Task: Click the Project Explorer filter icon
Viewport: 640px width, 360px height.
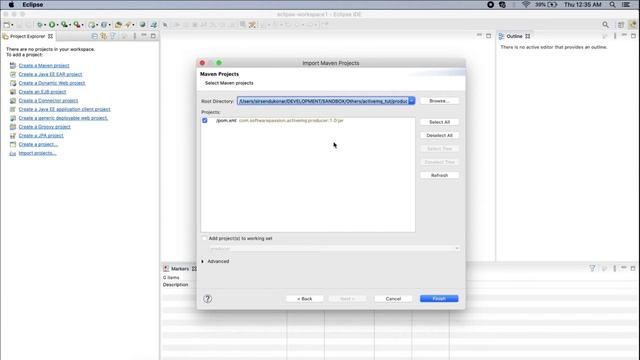Action: (x=113, y=36)
